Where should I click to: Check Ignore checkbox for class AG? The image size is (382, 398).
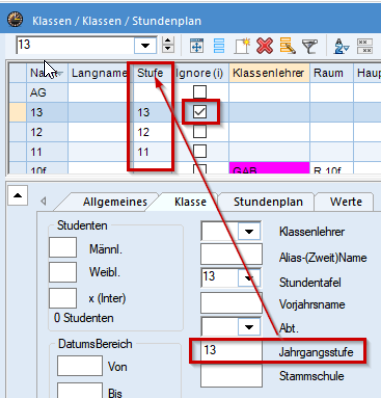(200, 92)
